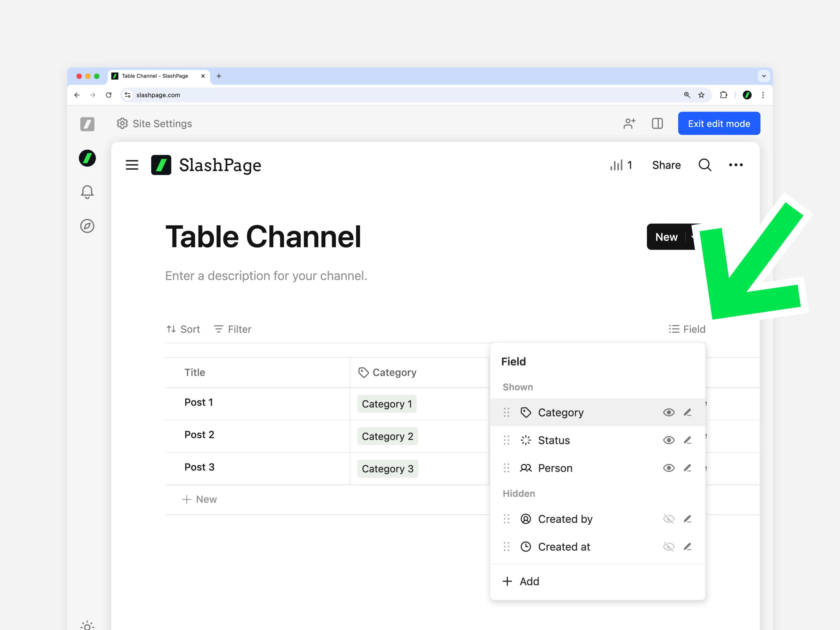Viewport: 840px width, 630px height.
Task: Click the Exit edit mode button
Action: (719, 123)
